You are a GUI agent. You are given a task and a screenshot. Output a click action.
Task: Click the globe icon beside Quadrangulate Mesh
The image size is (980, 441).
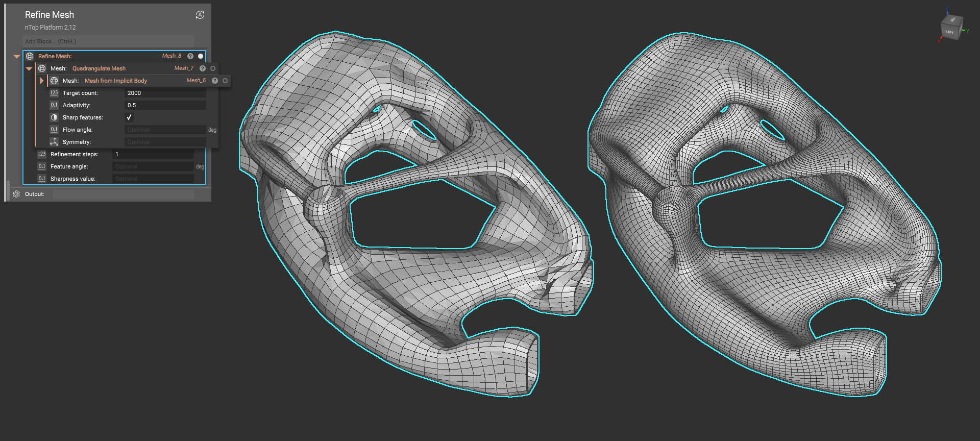tap(42, 68)
